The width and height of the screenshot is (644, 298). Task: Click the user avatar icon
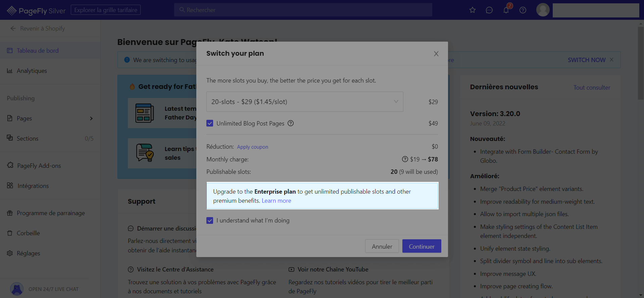543,10
